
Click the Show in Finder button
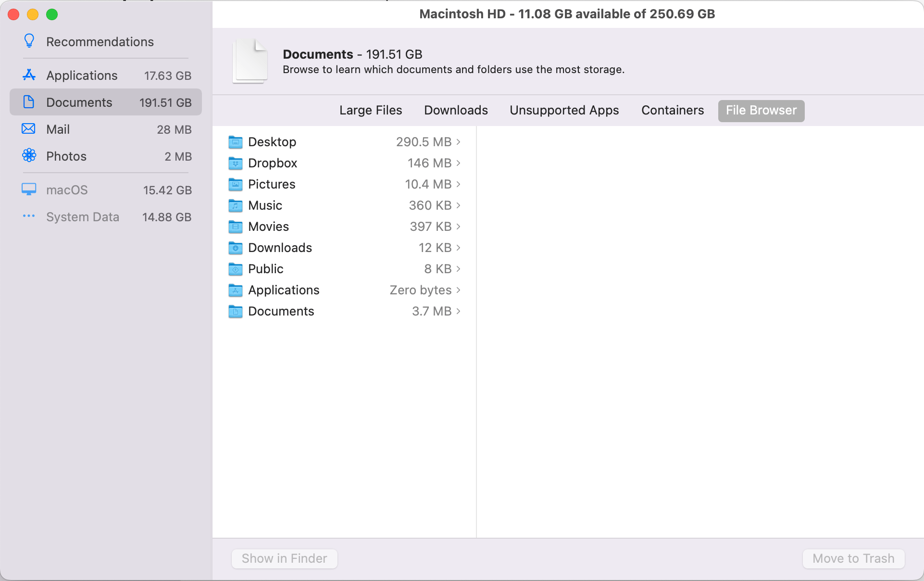pyautogui.click(x=284, y=558)
